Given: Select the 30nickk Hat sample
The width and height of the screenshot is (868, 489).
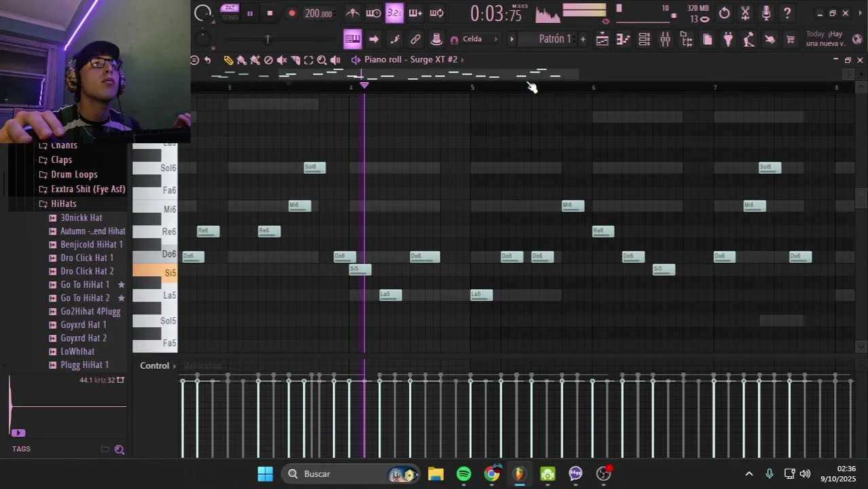Looking at the screenshot, I should (81, 217).
